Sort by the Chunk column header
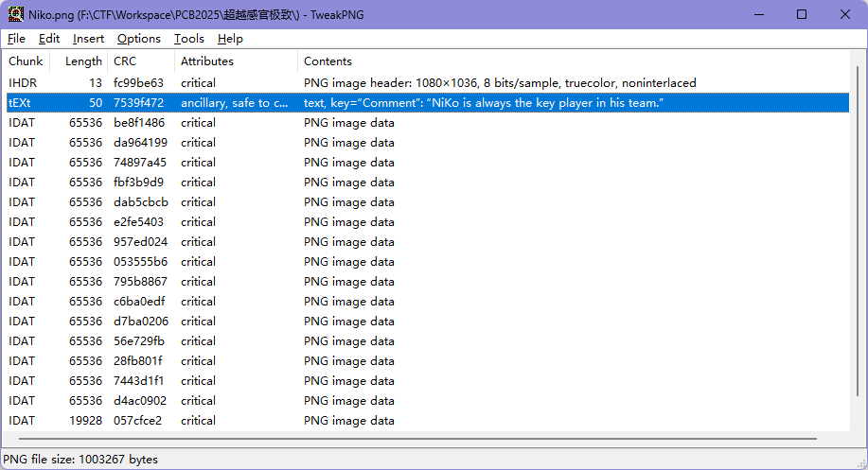Screen dimensions: 868x470 pyautogui.click(x=27, y=61)
